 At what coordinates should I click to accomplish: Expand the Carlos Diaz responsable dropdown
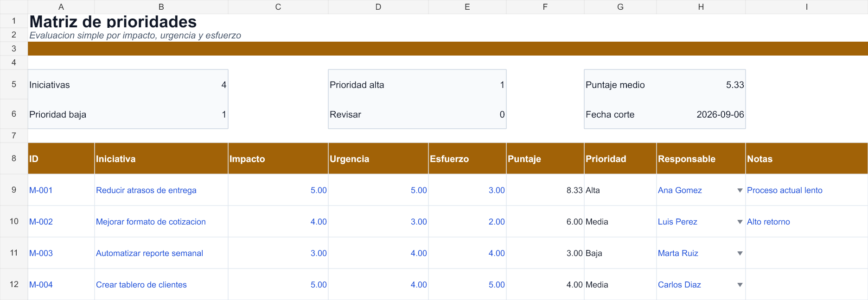point(740,285)
